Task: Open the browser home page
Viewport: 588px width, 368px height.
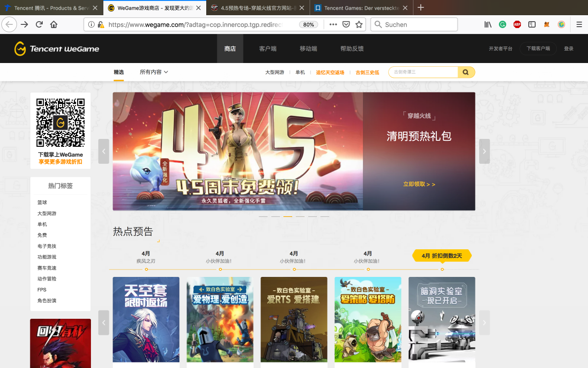Action: tap(54, 24)
